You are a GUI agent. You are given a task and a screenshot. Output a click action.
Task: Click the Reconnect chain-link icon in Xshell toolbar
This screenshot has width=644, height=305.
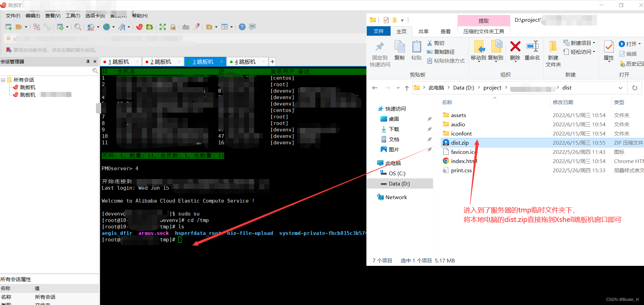(47, 27)
